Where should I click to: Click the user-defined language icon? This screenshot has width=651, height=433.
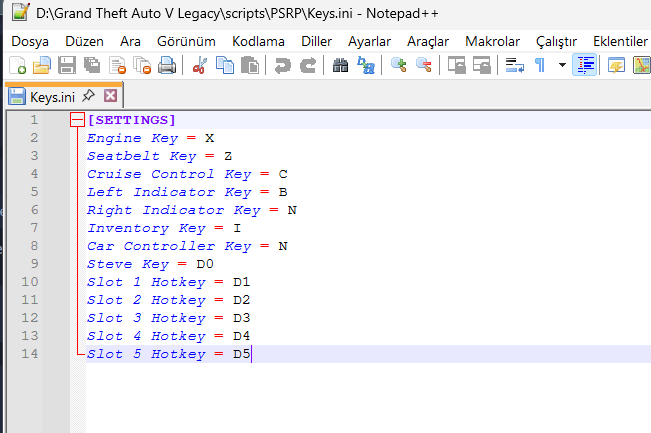click(616, 65)
